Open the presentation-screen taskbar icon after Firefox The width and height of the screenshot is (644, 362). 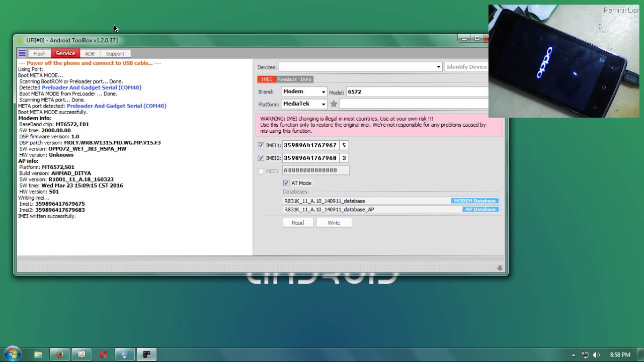pyautogui.click(x=82, y=354)
